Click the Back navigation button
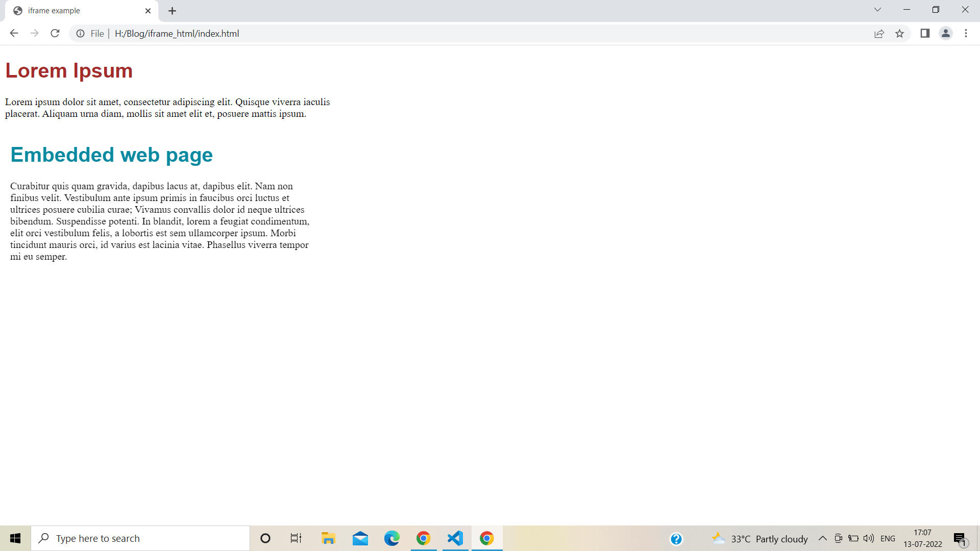The width and height of the screenshot is (980, 551). click(x=14, y=33)
